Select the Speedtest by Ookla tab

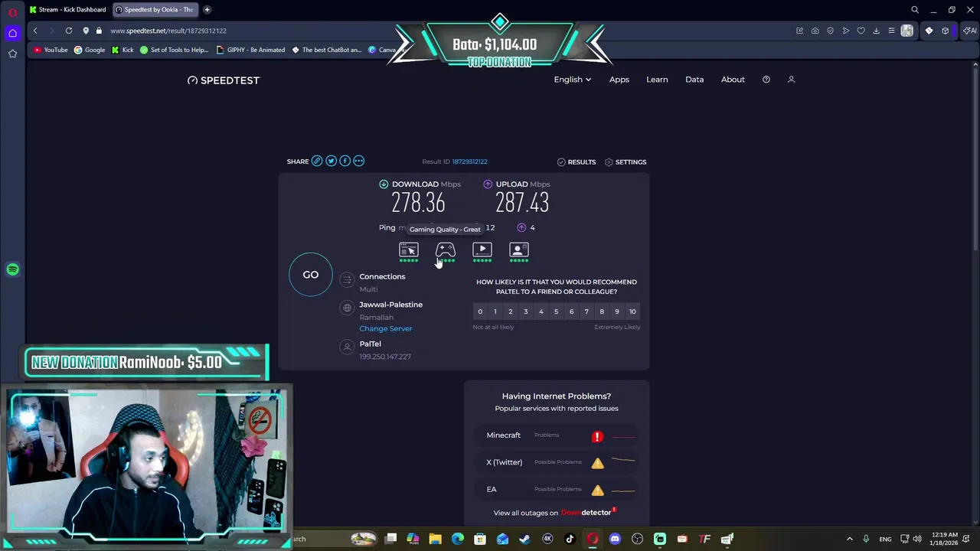155,10
